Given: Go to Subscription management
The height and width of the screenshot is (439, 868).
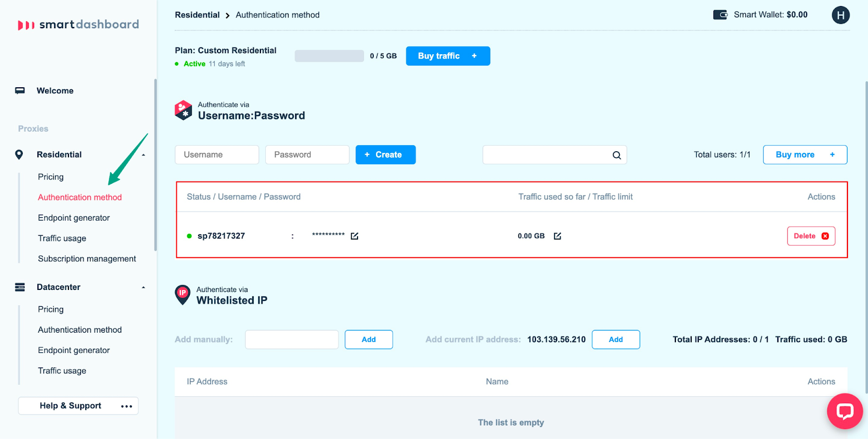Looking at the screenshot, I should click(x=87, y=259).
